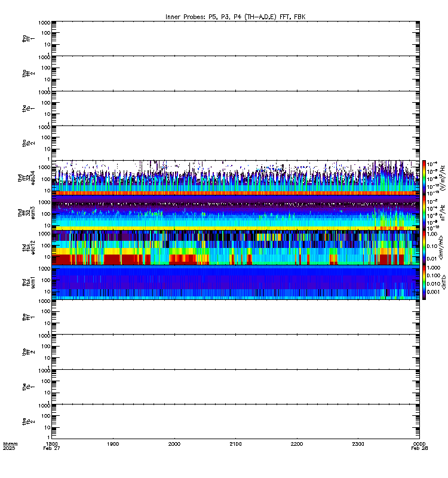This screenshot has width=448, height=478.
Task: Click the edc12 filter bank color bar
Action: tap(424, 247)
